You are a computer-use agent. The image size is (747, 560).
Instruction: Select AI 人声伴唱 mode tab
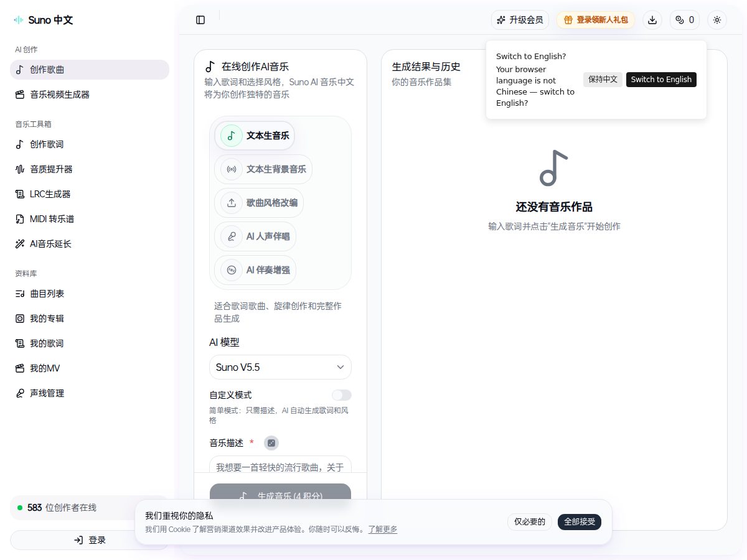pyautogui.click(x=255, y=236)
